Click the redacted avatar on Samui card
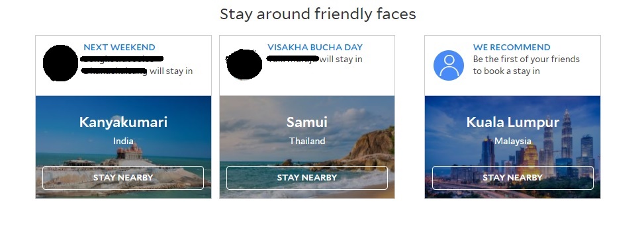Viewport: 644px width, 242px height. (x=244, y=64)
